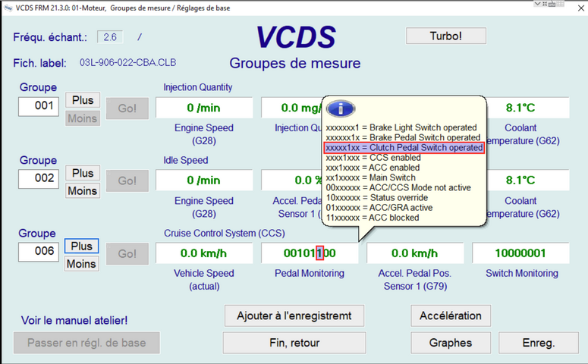Click the Groupe 002 number field
Image resolution: width=588 pixels, height=364 pixels.
tap(39, 178)
